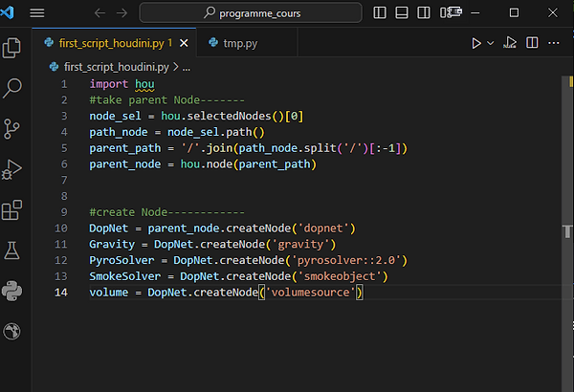Open the Search view
574x392 pixels.
[x=12, y=88]
